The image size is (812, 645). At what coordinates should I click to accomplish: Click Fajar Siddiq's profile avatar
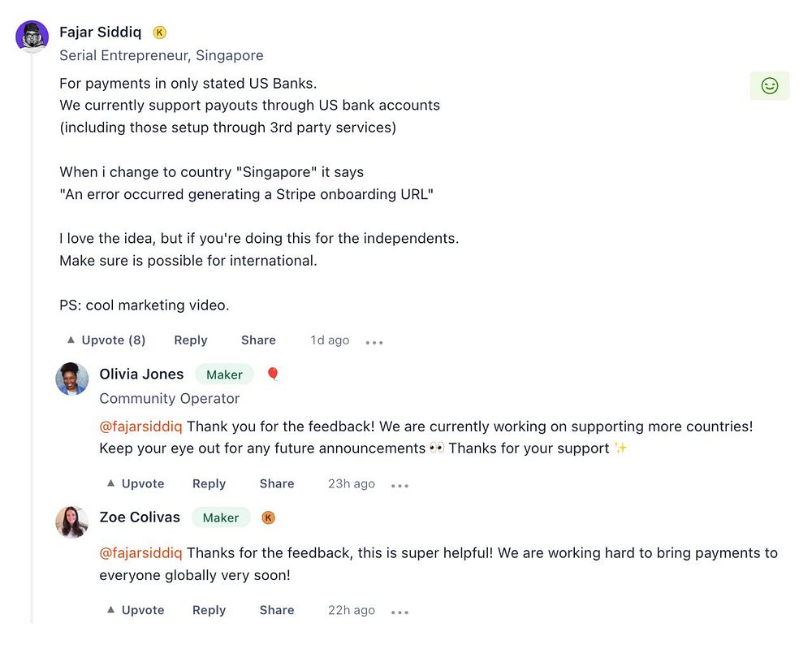[x=32, y=37]
